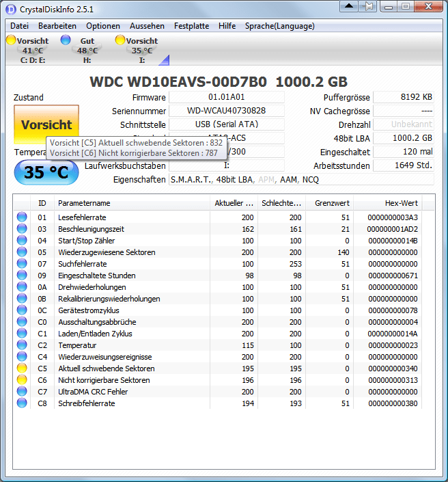Click the Schlechte column header
The height and width of the screenshot is (482, 448).
[282, 203]
